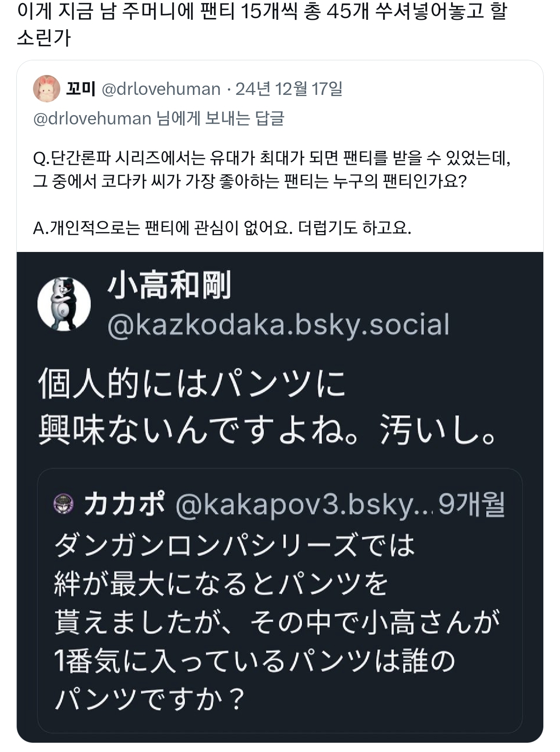Click the @drlovehuman handle beside 꼬미

pyautogui.click(x=161, y=89)
